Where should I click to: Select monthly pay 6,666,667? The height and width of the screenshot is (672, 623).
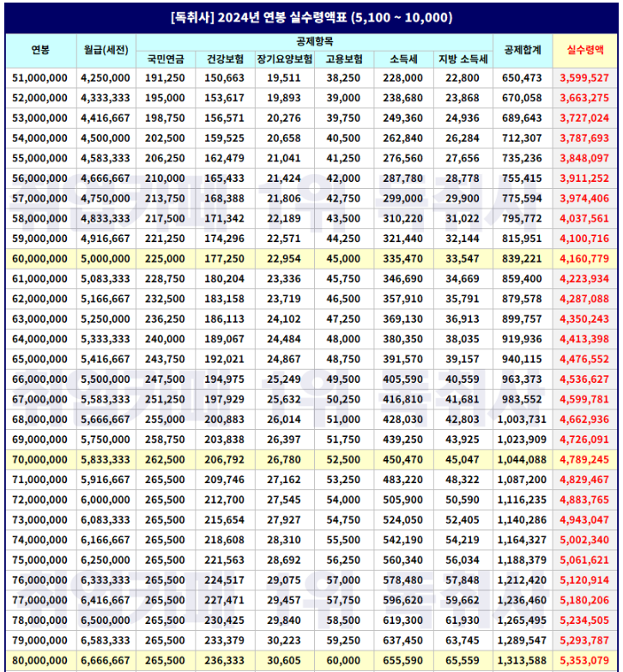106,661
